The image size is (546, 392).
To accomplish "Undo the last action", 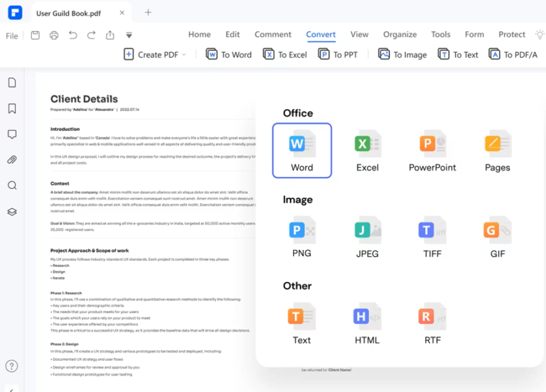I will [x=73, y=35].
